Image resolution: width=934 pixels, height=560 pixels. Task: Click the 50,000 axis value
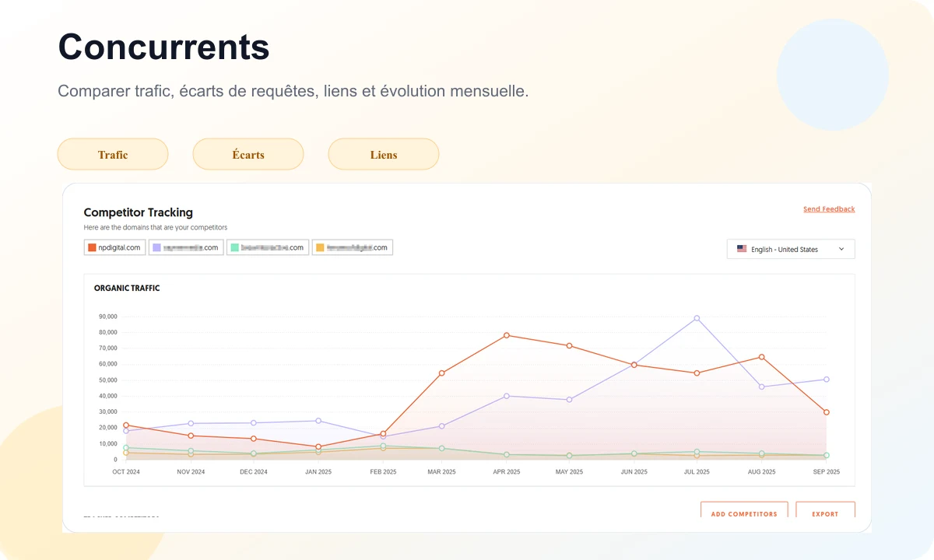107,380
